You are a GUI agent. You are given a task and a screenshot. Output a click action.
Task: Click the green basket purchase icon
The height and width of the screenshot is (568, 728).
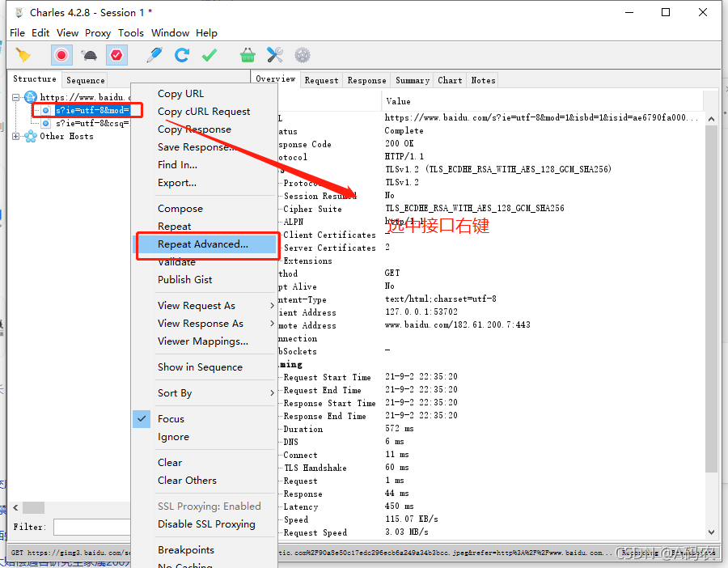[248, 55]
